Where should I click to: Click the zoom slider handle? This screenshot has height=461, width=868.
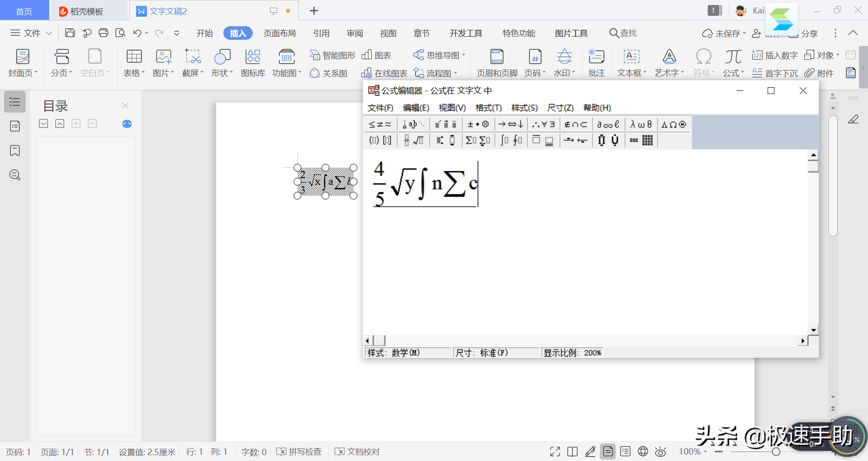[x=776, y=452]
